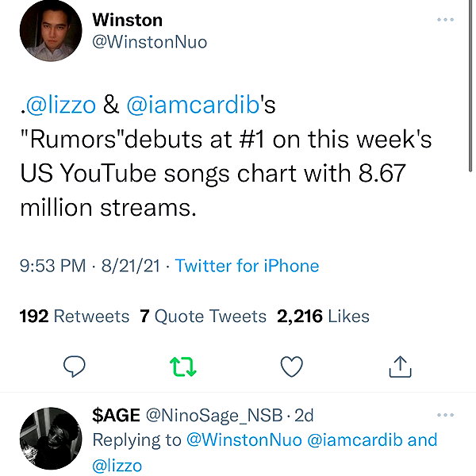The width and height of the screenshot is (476, 476).
Task: View the 192 Retweets list
Action: [75, 316]
